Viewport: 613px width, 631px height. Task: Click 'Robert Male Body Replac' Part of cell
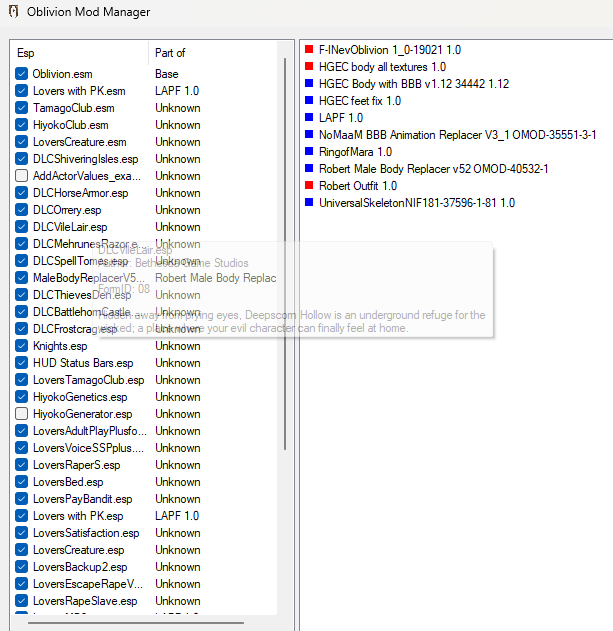point(216,278)
